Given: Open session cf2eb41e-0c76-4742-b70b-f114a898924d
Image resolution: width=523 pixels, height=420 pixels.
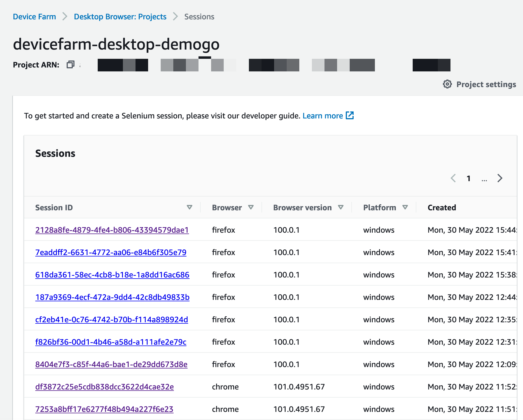Looking at the screenshot, I should pos(112,319).
